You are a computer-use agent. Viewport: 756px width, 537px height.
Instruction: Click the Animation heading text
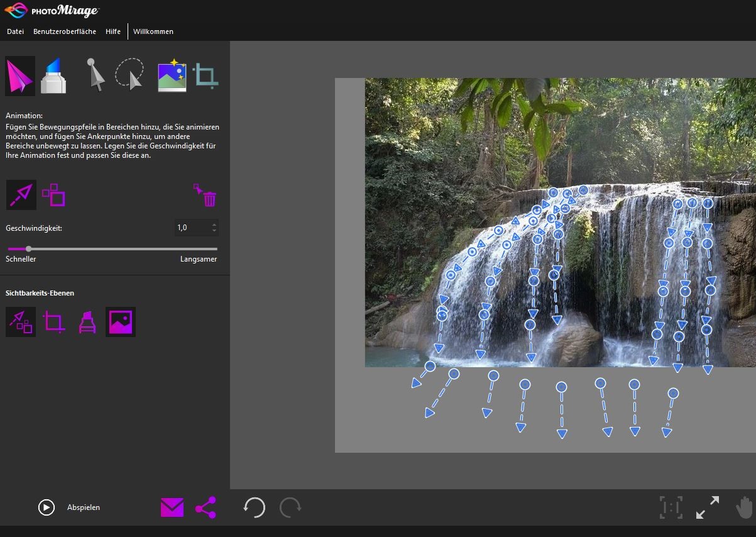24,116
